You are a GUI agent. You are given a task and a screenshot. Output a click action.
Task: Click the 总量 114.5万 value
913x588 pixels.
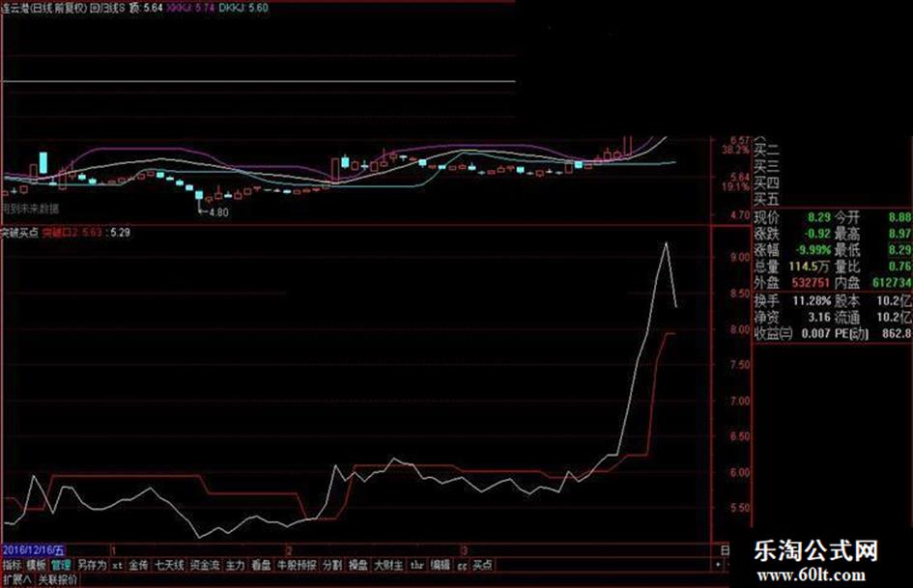click(x=810, y=266)
